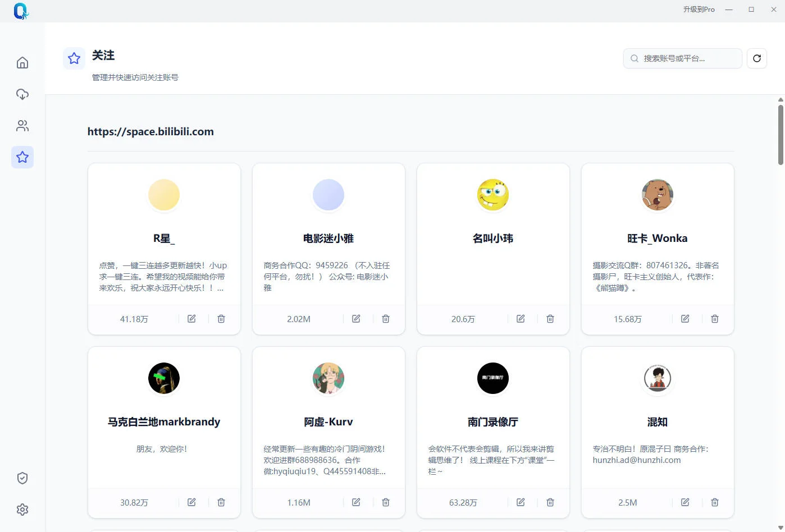Select the star-shaped 关注 (Follow) sidebar icon
Viewport: 785px width, 532px height.
pyautogui.click(x=22, y=157)
